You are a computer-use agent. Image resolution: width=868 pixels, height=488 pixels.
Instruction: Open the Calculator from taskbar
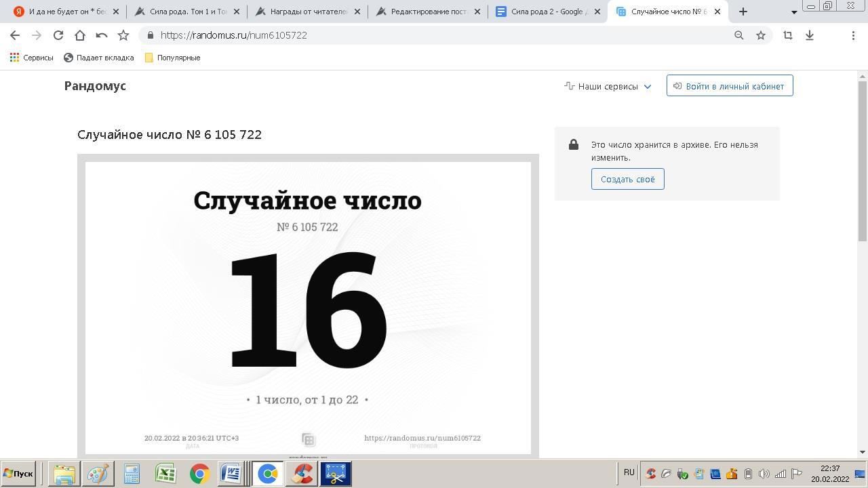pos(132,474)
